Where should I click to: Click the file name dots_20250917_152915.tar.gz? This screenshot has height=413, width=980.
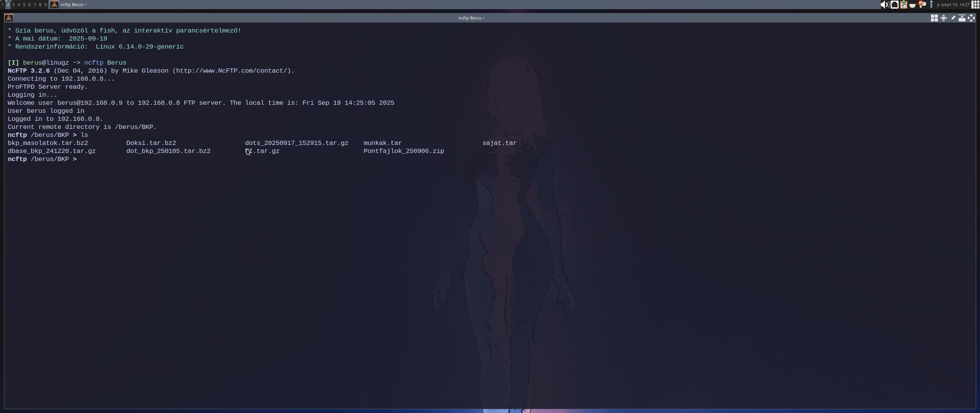pyautogui.click(x=297, y=143)
